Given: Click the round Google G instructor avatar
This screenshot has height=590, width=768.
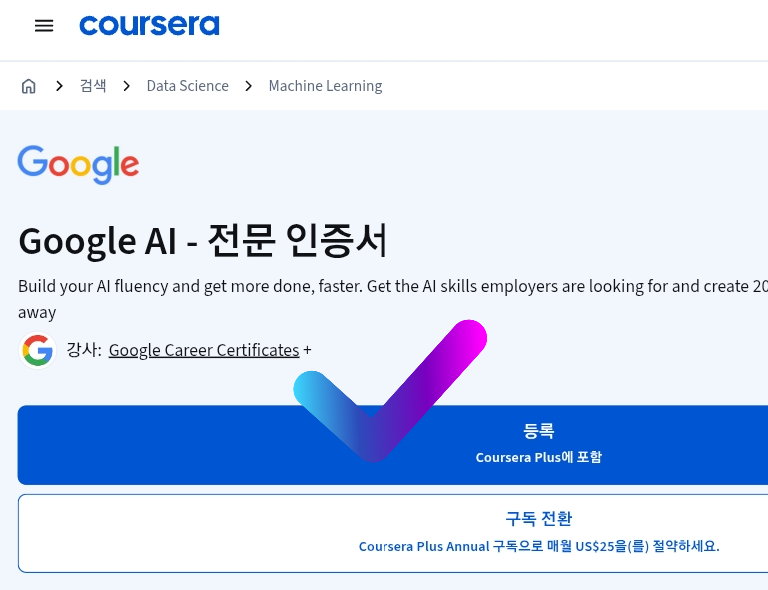Looking at the screenshot, I should tap(37, 351).
